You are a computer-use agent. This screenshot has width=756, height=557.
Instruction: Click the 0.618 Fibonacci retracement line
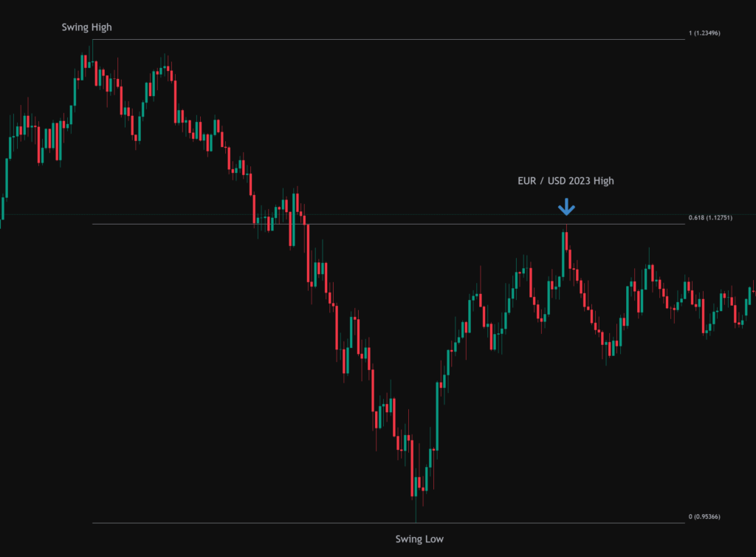pos(388,225)
